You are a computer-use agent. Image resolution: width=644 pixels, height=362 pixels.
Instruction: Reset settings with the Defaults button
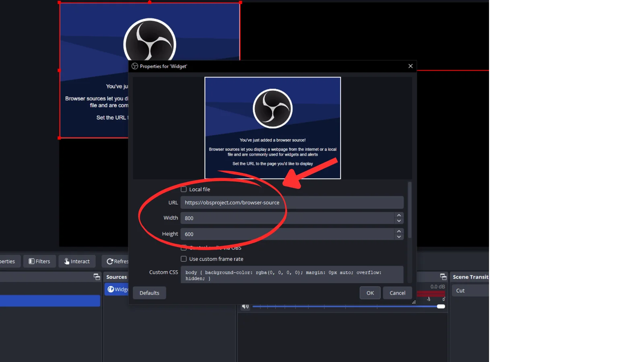tap(149, 293)
